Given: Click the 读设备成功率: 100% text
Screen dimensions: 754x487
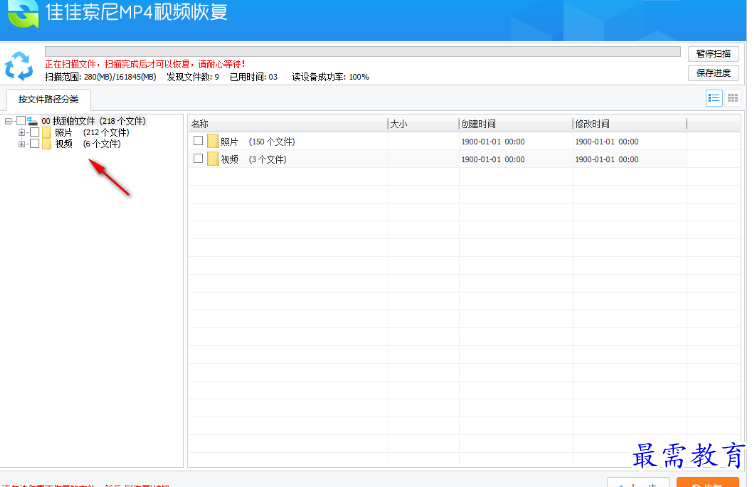Looking at the screenshot, I should point(330,77).
